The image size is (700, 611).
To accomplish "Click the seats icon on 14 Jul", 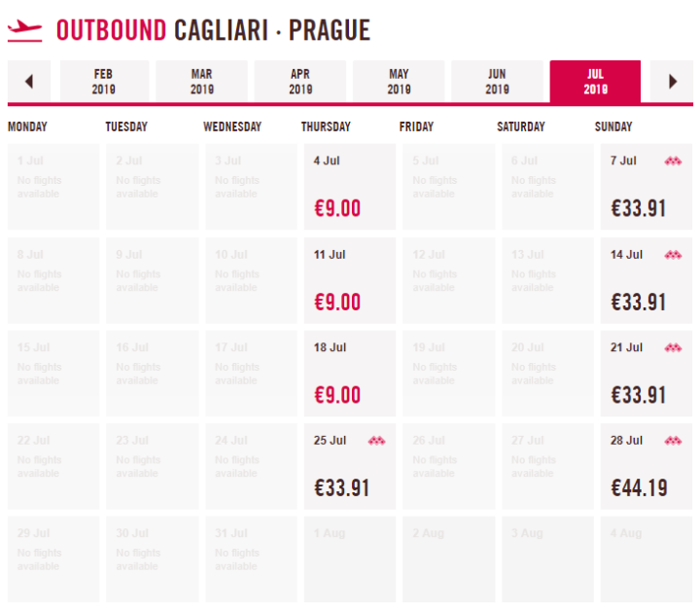I will [673, 255].
